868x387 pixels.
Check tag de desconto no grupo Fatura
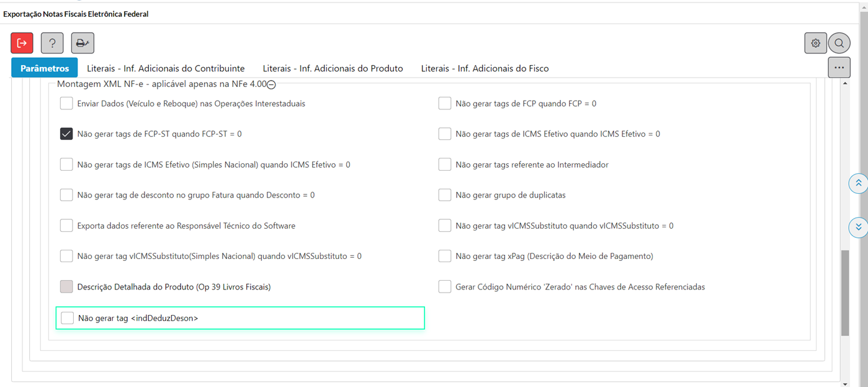tap(66, 195)
